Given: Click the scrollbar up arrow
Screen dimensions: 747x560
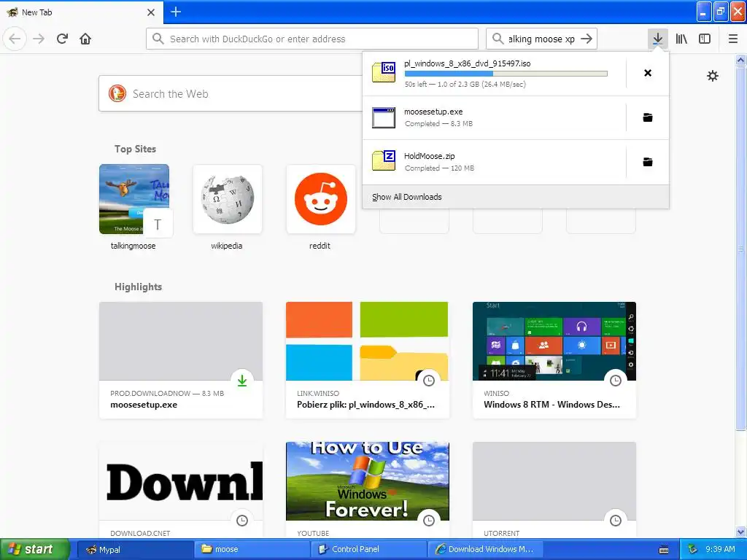Looking at the screenshot, I should (740, 60).
